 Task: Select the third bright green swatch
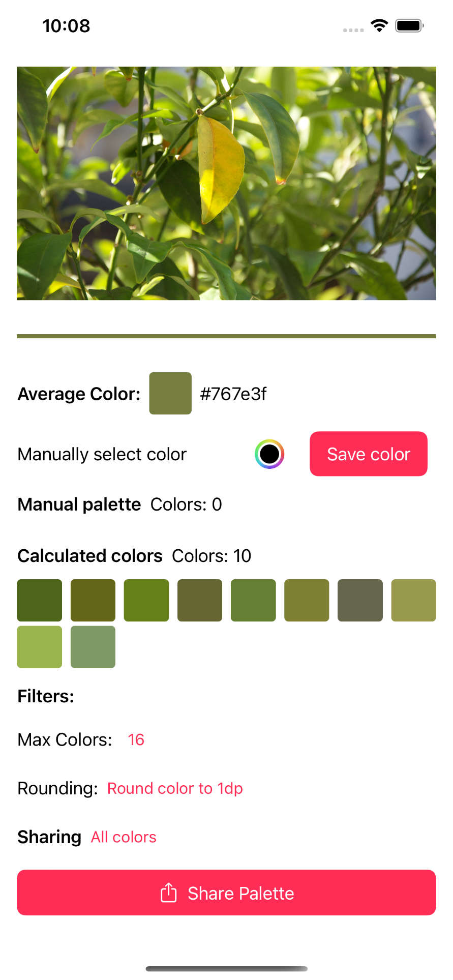pyautogui.click(x=146, y=600)
